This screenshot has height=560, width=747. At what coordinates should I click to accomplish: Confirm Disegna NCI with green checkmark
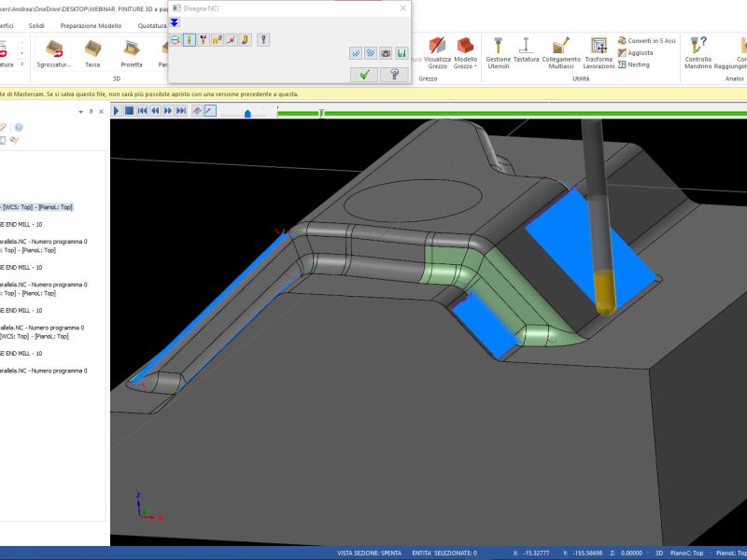364,75
